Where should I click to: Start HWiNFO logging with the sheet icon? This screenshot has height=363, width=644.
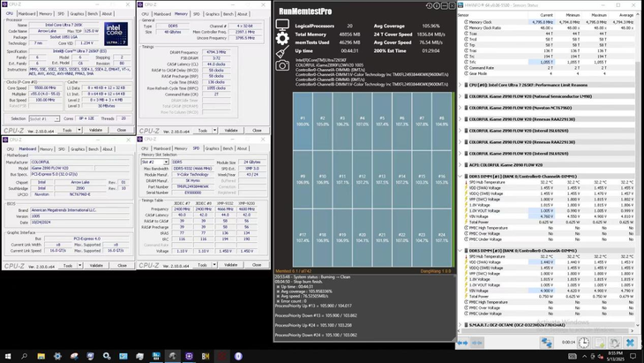599,343
